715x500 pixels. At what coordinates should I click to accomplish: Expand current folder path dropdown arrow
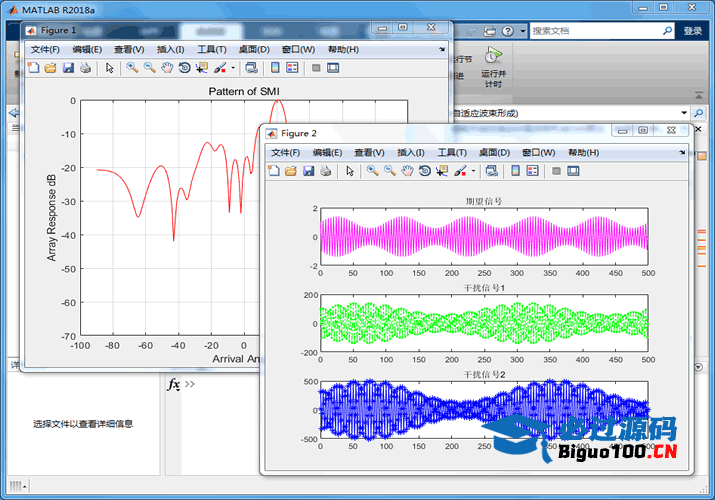(x=684, y=113)
